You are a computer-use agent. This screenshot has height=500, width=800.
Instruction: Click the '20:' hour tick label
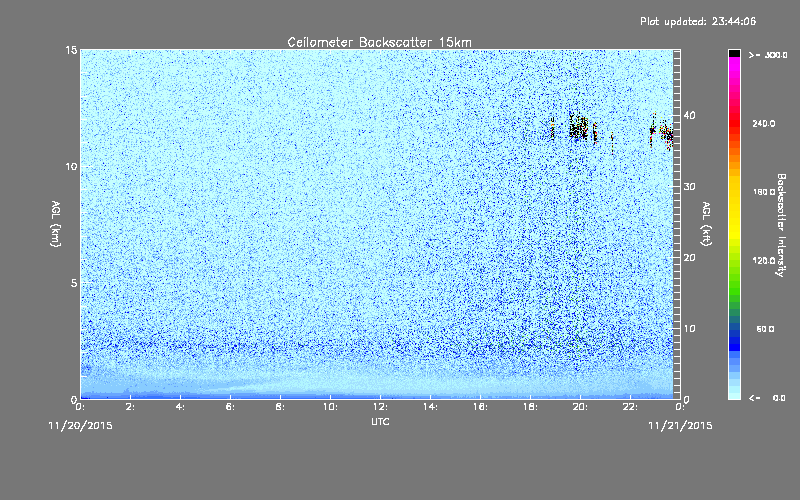pyautogui.click(x=580, y=407)
